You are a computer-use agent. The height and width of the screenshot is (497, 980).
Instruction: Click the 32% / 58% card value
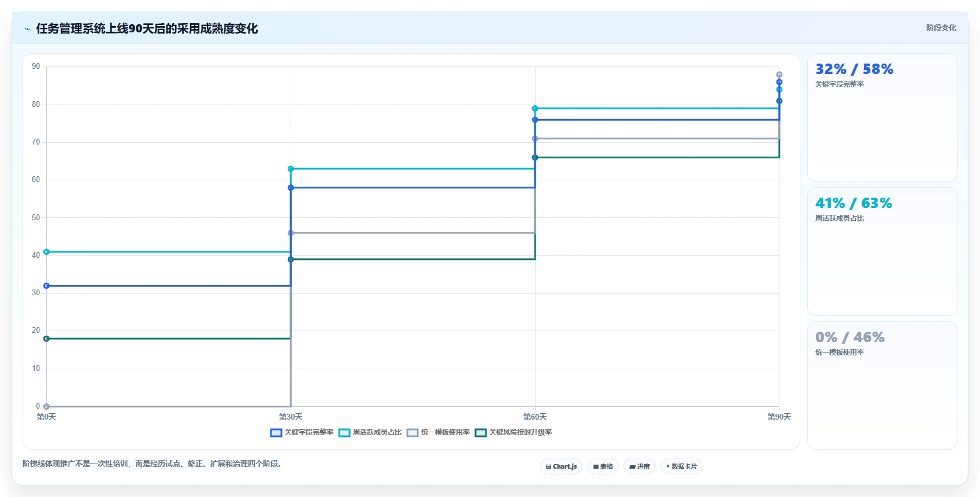854,69
